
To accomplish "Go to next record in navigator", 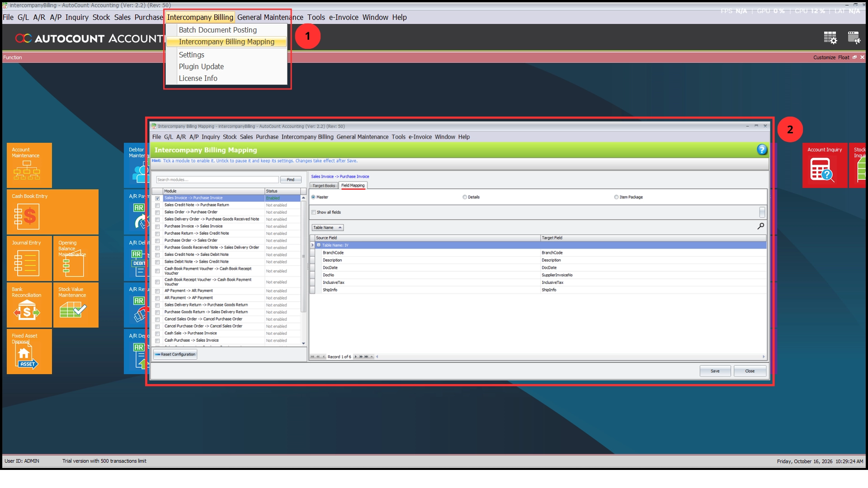I will (x=356, y=357).
